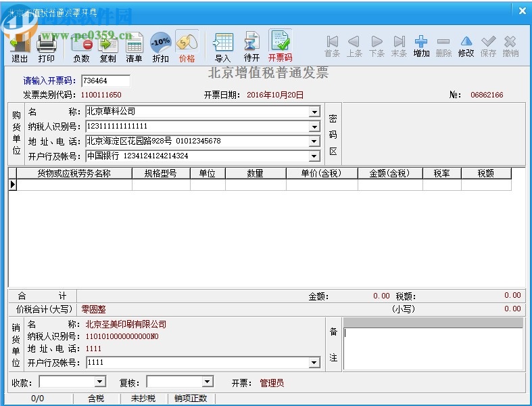Click the 税额 column header
The height and width of the screenshot is (406, 532).
point(486,174)
